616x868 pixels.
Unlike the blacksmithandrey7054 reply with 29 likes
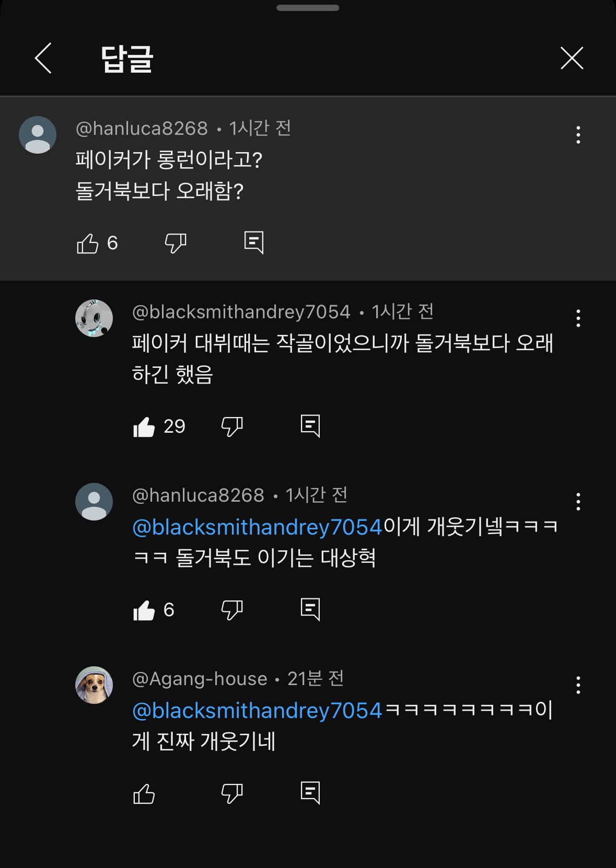(144, 427)
